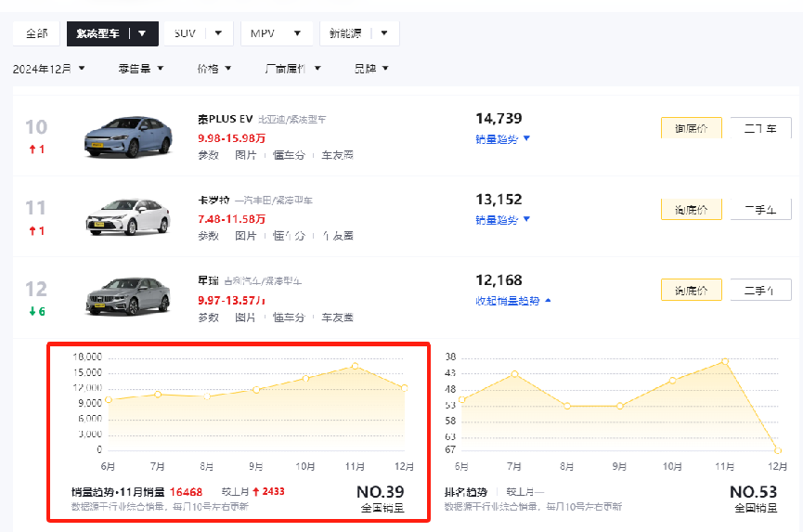803x532 pixels.
Task: Open the 新能源 dropdown arrow
Action: click(x=384, y=33)
